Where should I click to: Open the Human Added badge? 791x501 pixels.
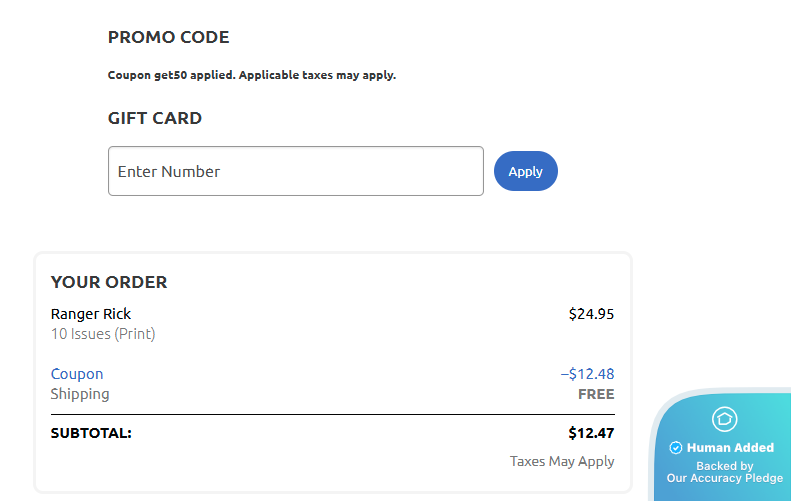pyautogui.click(x=730, y=448)
